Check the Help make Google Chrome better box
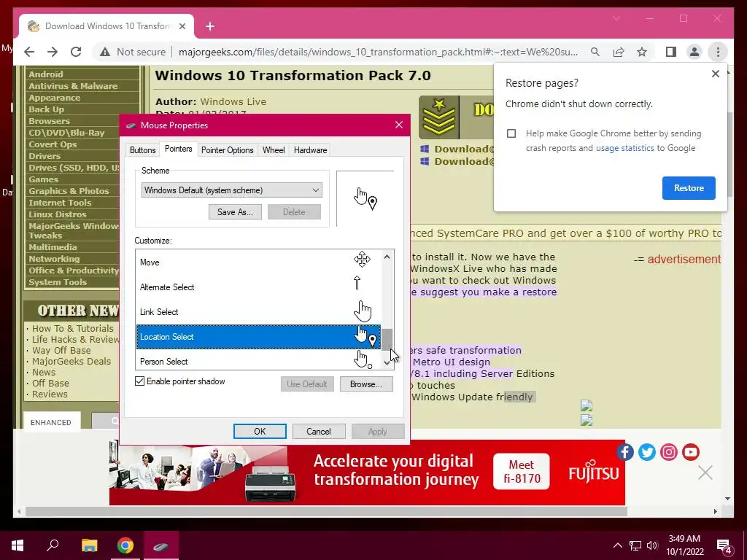 coord(511,133)
